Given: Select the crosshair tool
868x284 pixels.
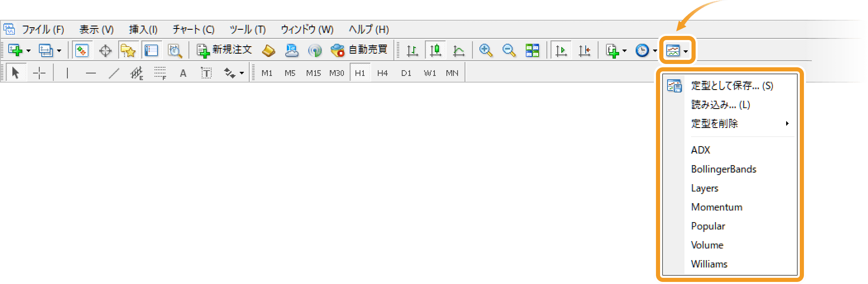Looking at the screenshot, I should click(39, 73).
